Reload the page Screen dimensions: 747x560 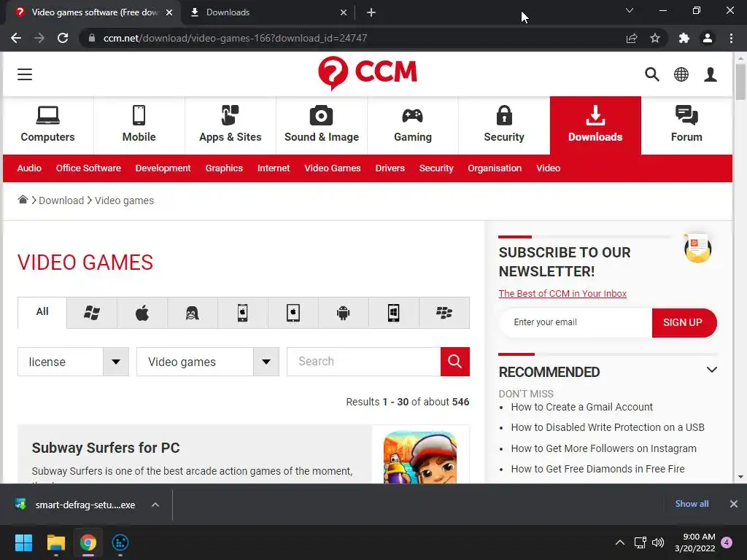[x=63, y=38]
